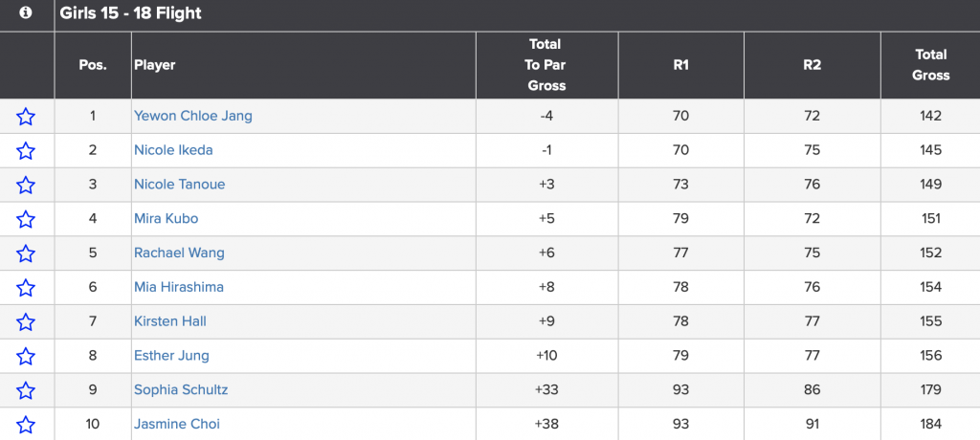Favorite Esther Jung using the star icon
The width and height of the screenshot is (980, 440).
click(26, 356)
